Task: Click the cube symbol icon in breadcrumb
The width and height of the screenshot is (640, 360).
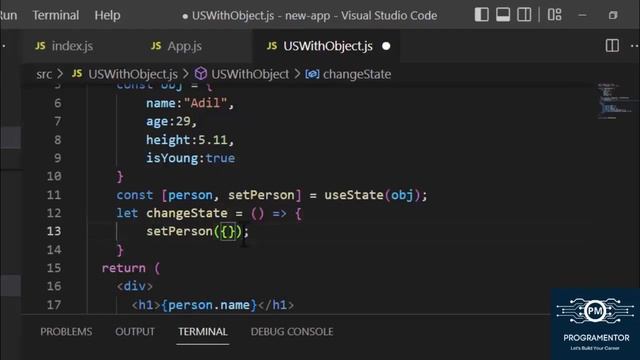Action: [x=200, y=74]
